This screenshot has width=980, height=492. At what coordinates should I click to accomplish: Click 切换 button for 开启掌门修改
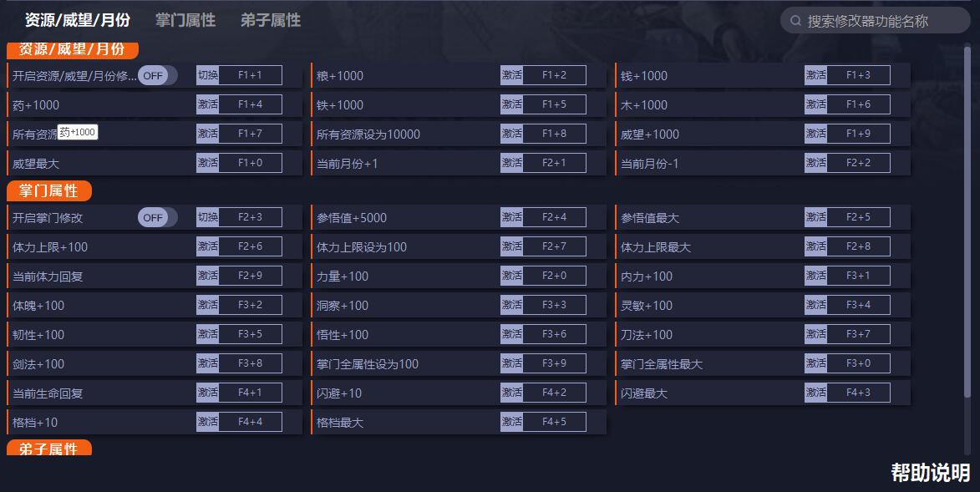click(x=207, y=217)
